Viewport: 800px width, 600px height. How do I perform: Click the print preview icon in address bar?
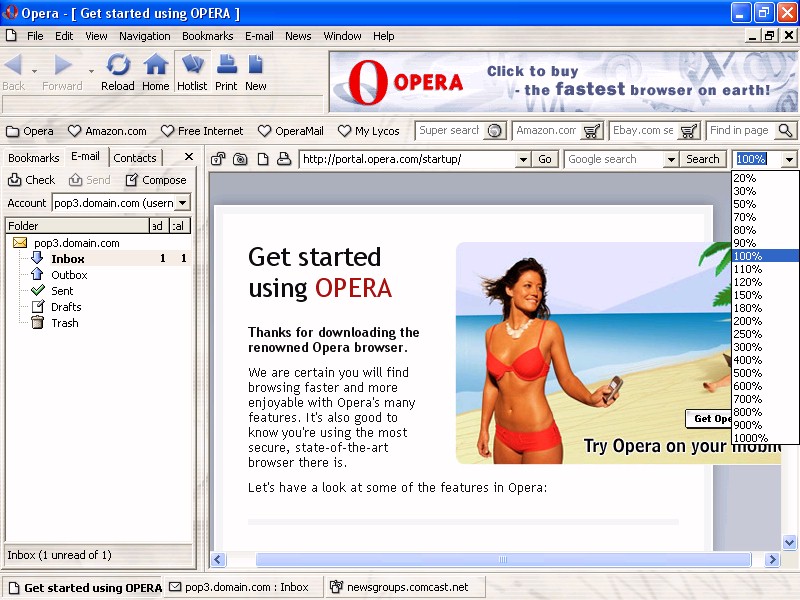284,159
